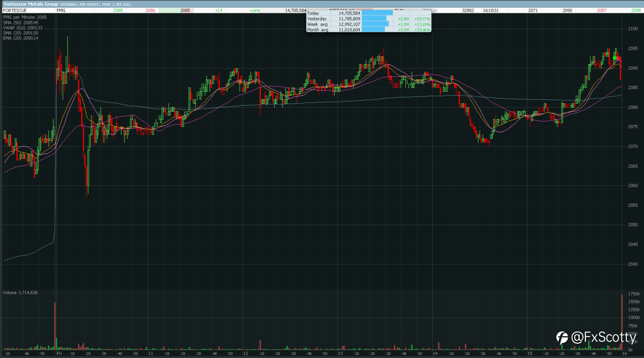This screenshot has height=358, width=644.
Task: Click the Month avg row label
Action: (x=318, y=30)
